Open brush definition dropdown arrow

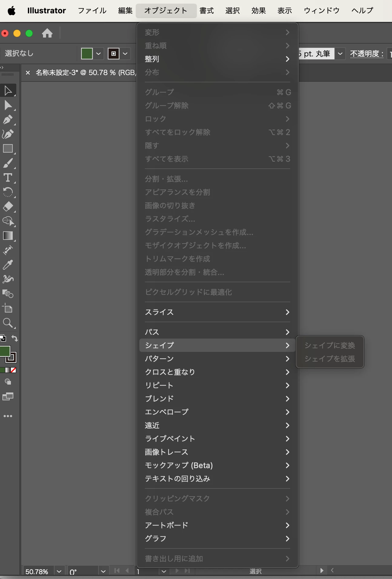click(x=340, y=54)
